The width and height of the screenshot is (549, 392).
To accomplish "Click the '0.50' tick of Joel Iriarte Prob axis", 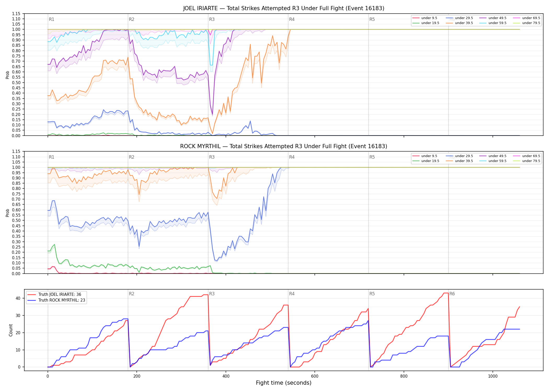I will (x=16, y=83).
